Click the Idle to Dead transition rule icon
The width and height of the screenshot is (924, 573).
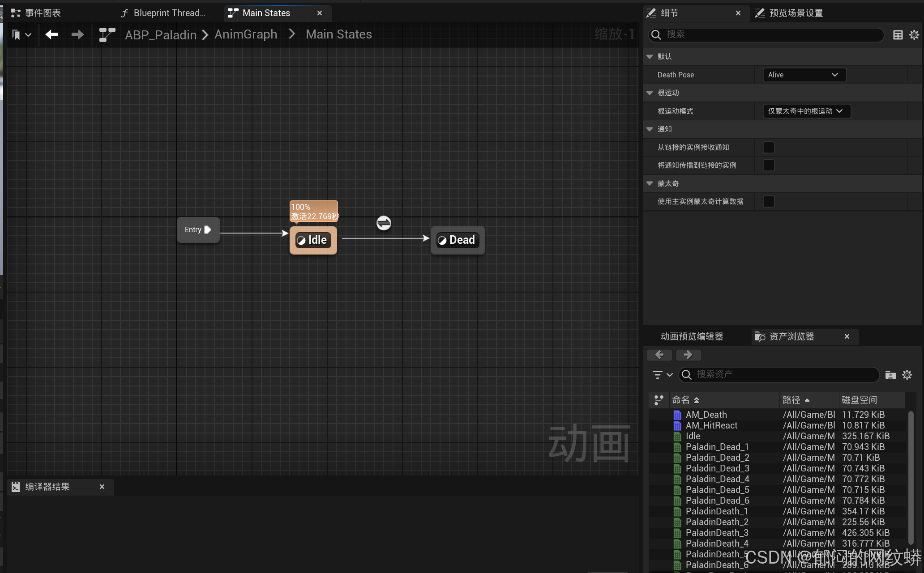click(x=384, y=223)
